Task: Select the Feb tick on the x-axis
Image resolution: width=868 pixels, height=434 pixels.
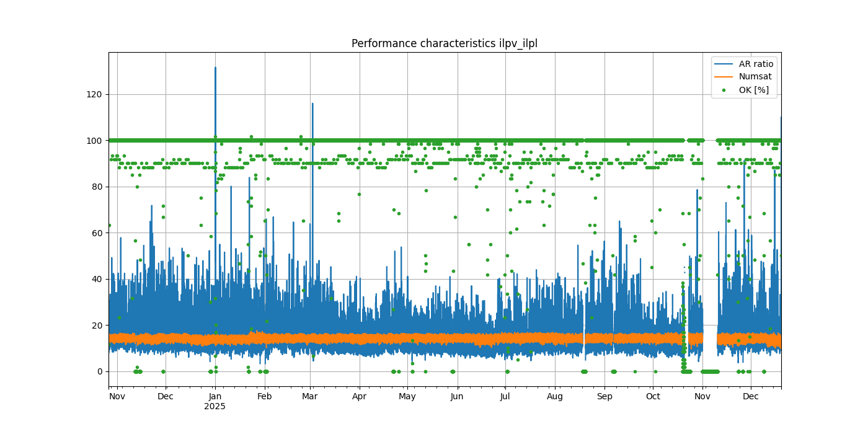Action: point(265,396)
